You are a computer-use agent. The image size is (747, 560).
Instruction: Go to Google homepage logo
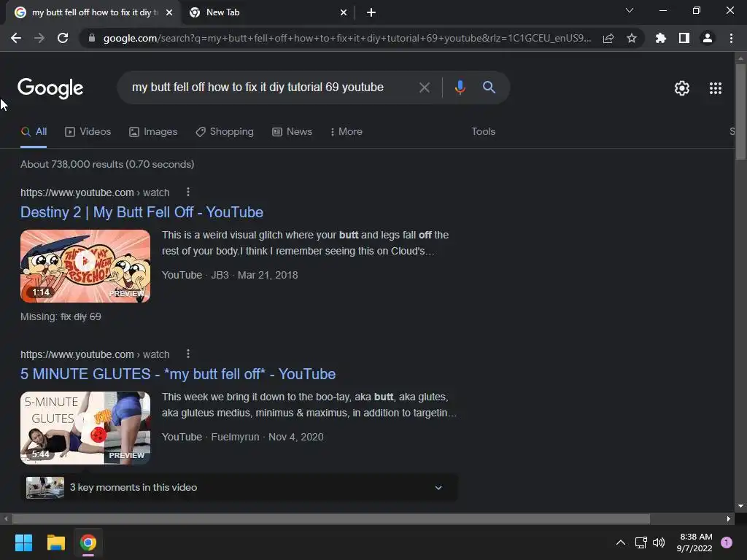50,88
